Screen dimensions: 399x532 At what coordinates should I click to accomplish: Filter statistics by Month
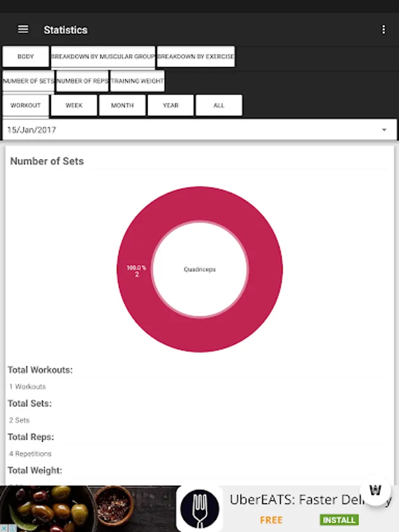click(x=122, y=105)
